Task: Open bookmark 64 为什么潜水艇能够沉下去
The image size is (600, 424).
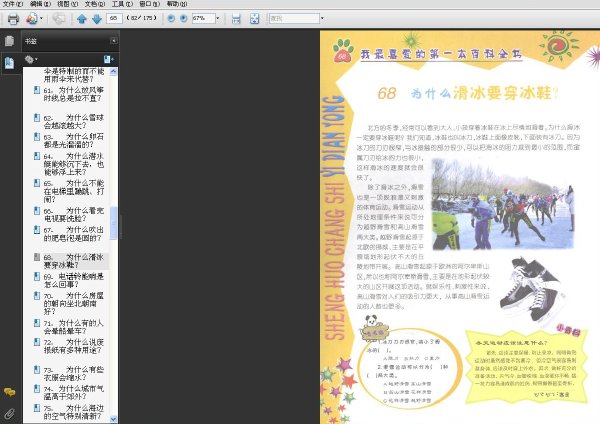Action: pos(73,164)
